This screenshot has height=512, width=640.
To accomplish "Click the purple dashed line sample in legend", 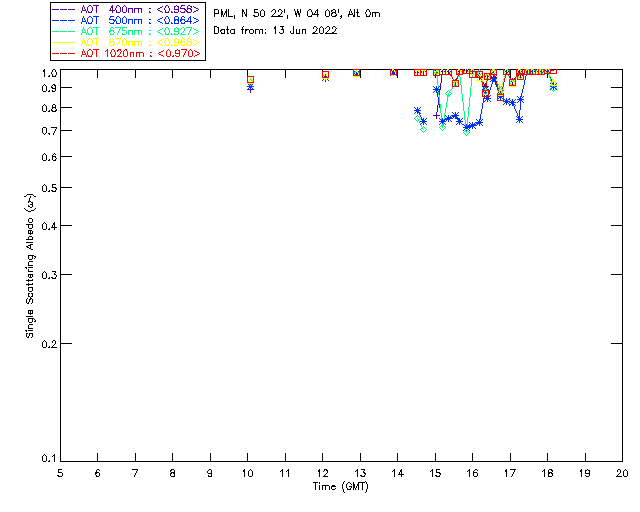I will [x=64, y=9].
